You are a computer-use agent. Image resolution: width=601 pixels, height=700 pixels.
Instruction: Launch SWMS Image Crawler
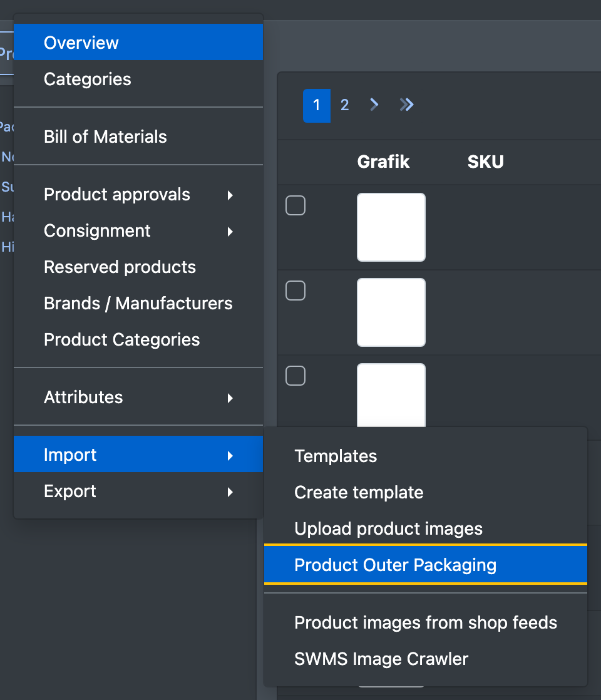(426, 659)
